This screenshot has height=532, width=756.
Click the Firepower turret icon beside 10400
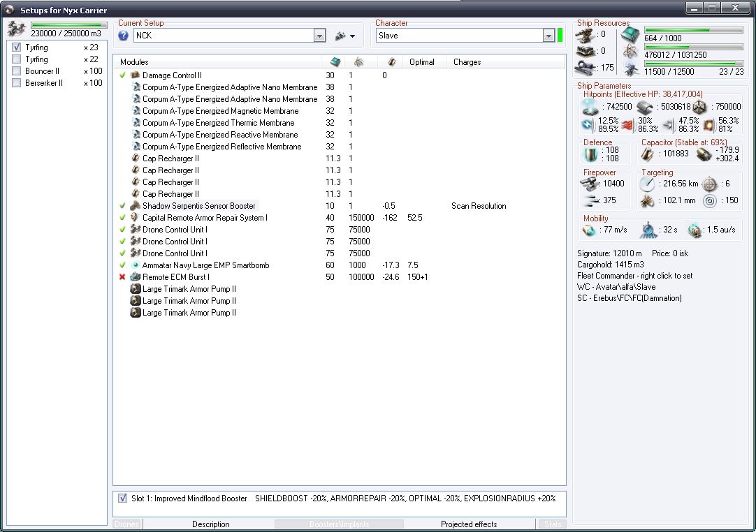589,184
